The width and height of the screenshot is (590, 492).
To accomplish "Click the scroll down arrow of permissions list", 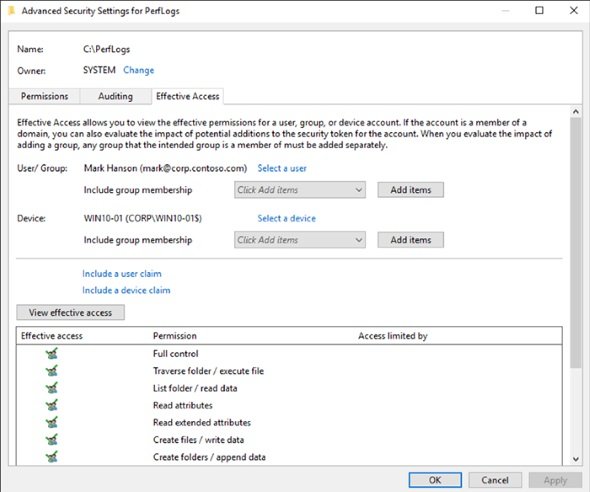I will 576,459.
